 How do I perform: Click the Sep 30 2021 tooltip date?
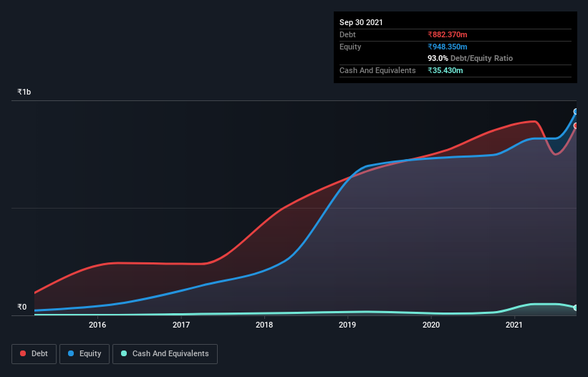[x=361, y=22]
